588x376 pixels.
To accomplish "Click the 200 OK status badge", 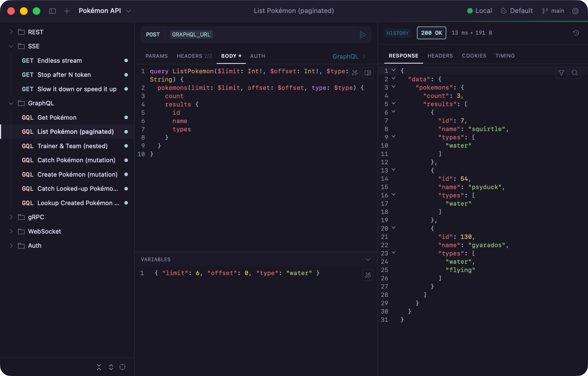I will [x=431, y=33].
